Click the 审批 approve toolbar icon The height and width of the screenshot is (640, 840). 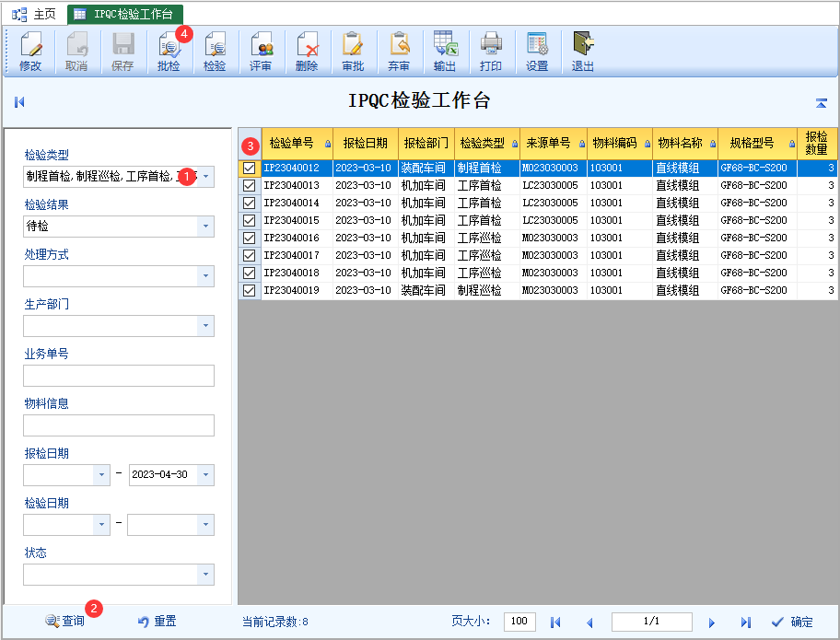[353, 52]
